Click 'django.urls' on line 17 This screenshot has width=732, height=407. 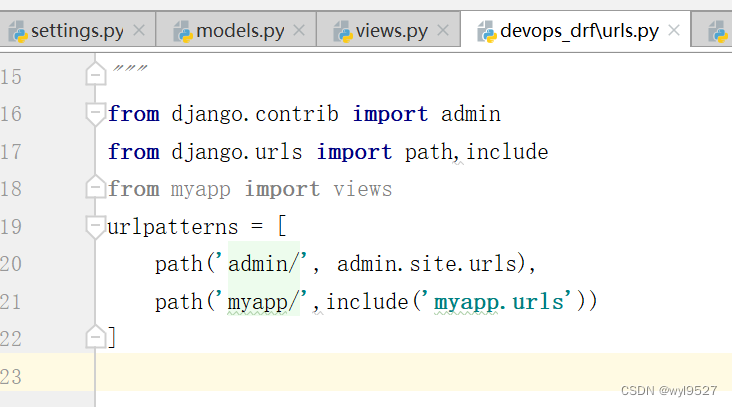[237, 152]
